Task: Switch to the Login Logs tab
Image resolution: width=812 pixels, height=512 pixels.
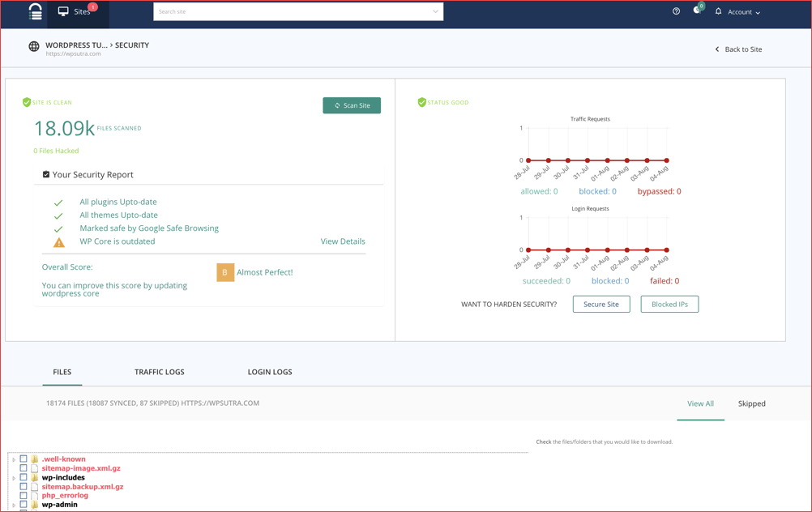Action: tap(270, 372)
